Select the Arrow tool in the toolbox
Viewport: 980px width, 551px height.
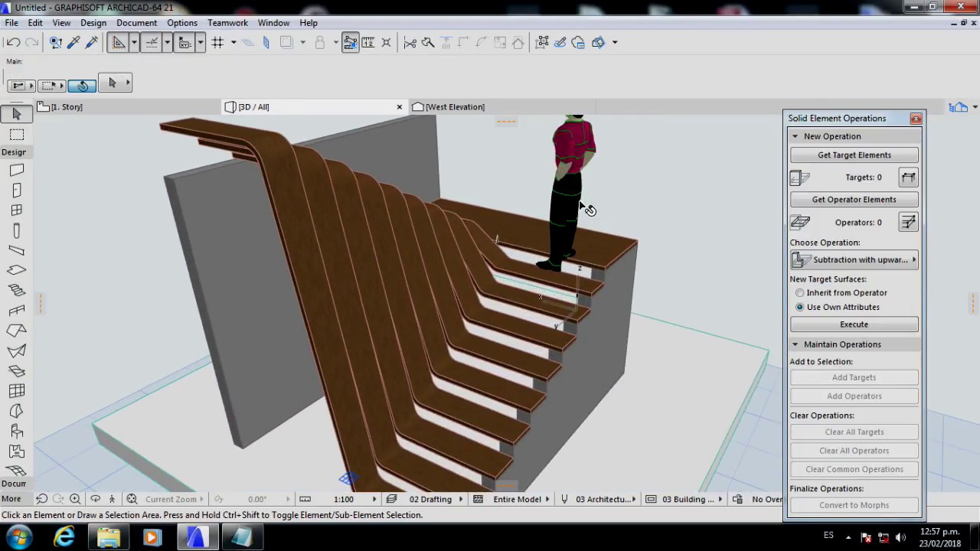pos(17,114)
